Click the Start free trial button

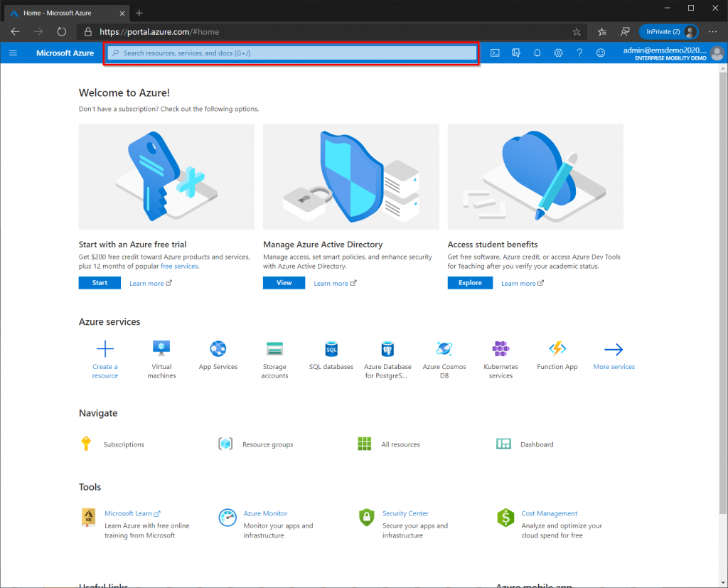(x=100, y=283)
